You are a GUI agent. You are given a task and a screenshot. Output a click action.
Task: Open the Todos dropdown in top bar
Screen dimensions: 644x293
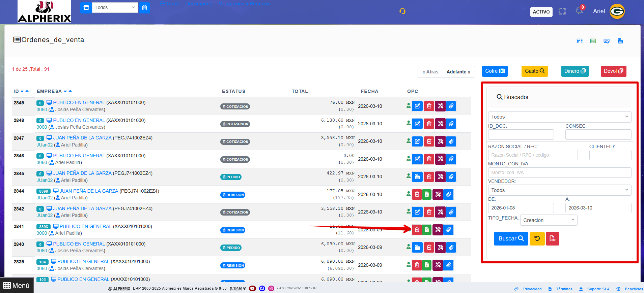click(x=115, y=8)
